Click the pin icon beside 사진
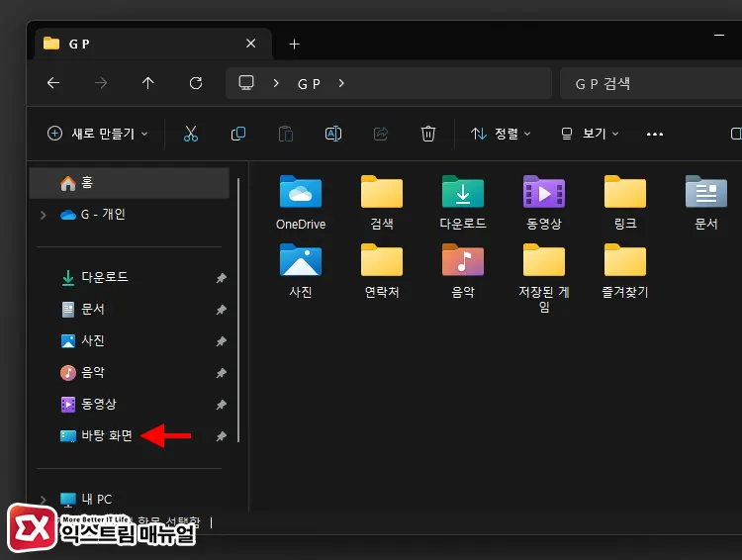The image size is (742, 560). tap(221, 341)
